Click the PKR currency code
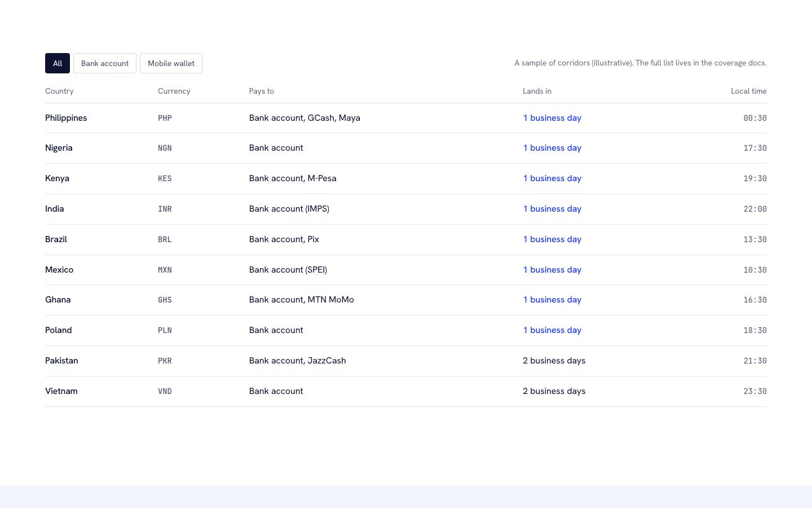812x508 pixels. [165, 361]
